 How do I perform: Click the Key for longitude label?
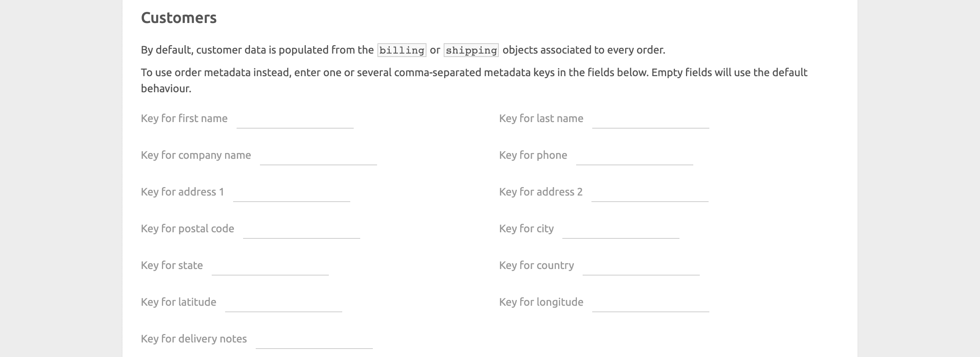coord(541,302)
